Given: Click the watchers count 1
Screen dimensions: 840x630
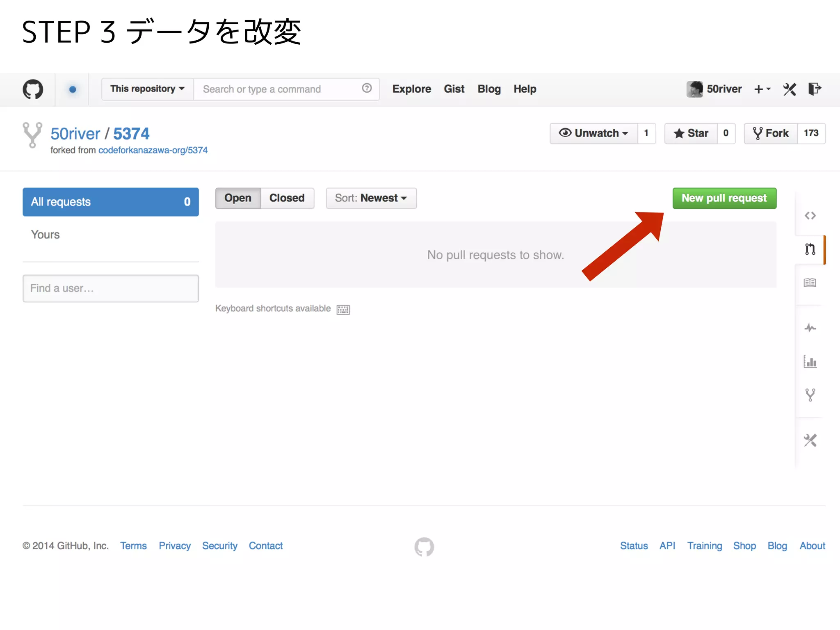Looking at the screenshot, I should (646, 133).
